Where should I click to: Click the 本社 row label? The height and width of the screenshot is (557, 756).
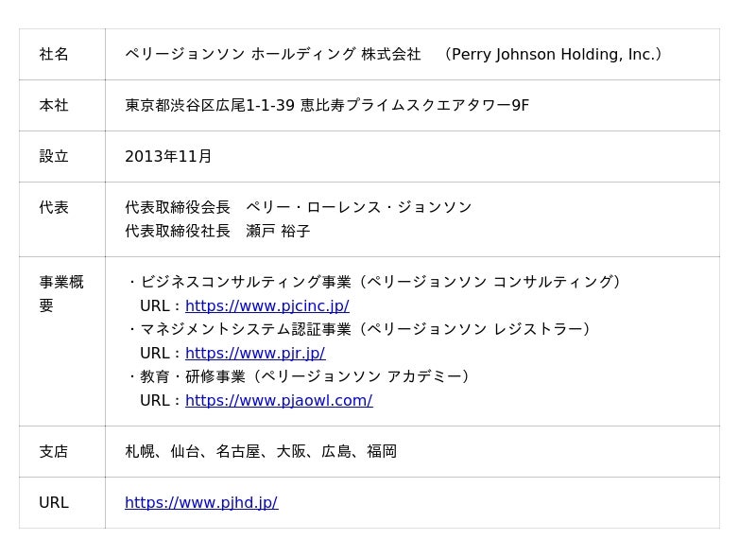point(54,105)
